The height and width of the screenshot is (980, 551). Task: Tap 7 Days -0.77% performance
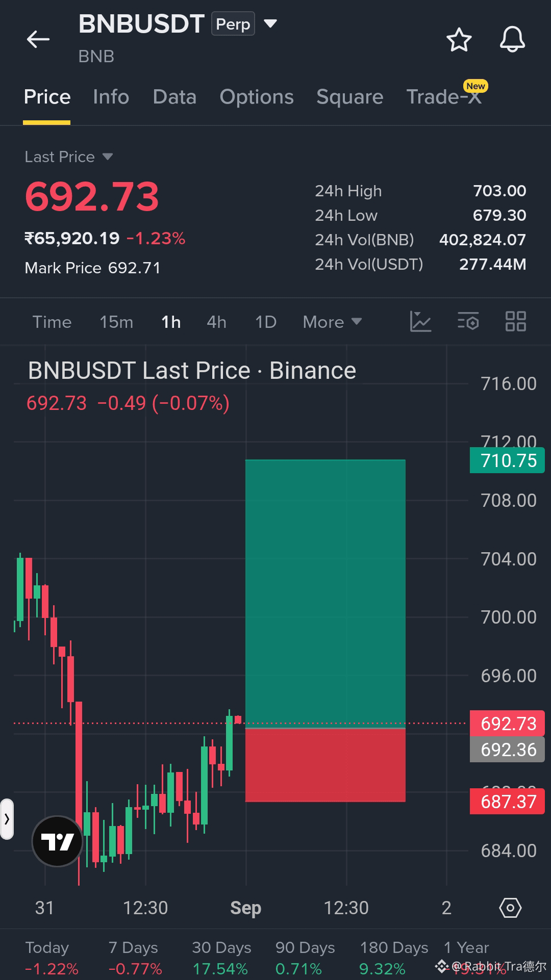pyautogui.click(x=135, y=958)
